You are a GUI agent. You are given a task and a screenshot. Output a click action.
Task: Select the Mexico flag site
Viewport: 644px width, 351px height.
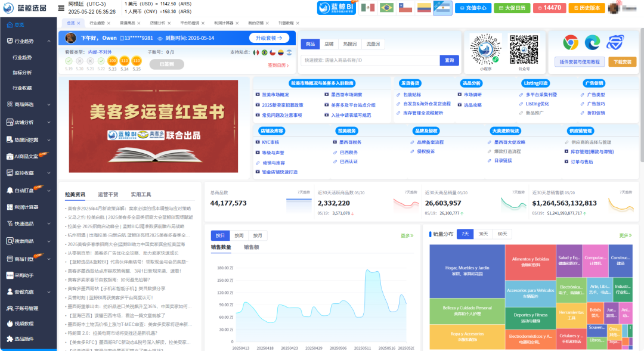click(x=367, y=8)
